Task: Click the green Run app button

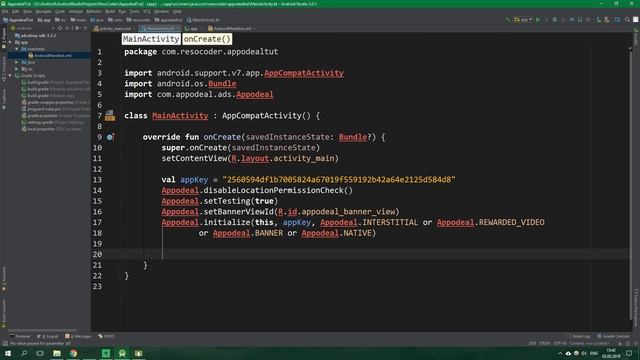Action: point(538,20)
